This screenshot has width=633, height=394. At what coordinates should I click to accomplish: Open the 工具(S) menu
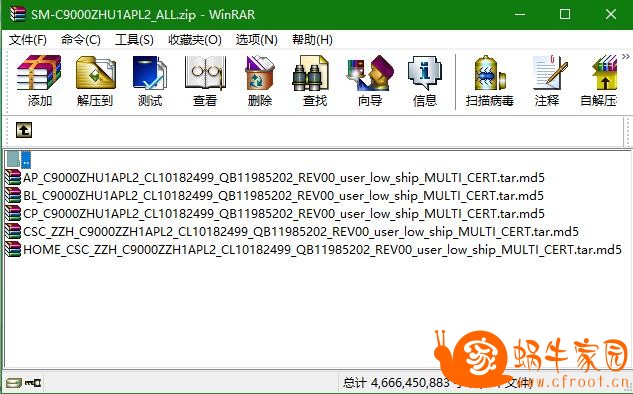click(x=134, y=40)
